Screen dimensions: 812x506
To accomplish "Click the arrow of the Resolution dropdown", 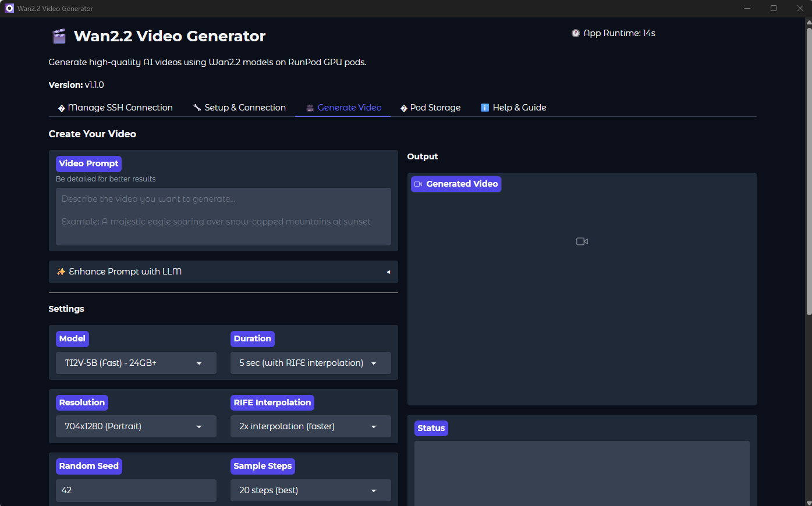I will (199, 427).
